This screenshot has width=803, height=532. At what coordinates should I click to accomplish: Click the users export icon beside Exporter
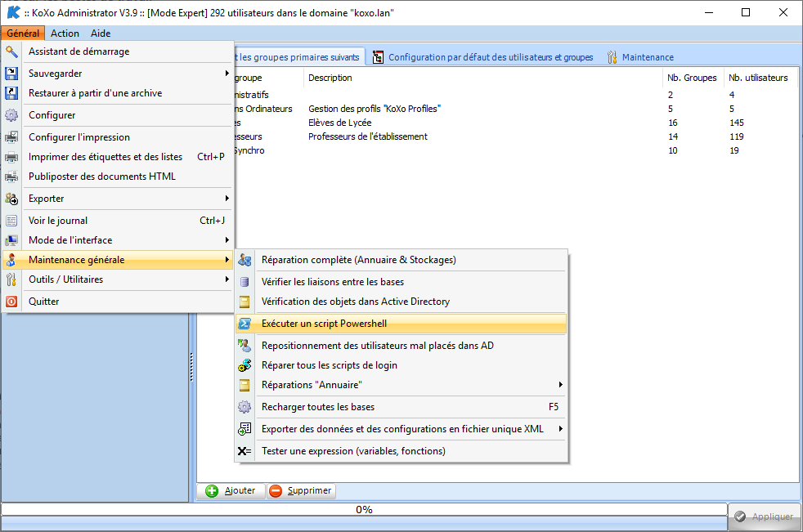(11, 199)
